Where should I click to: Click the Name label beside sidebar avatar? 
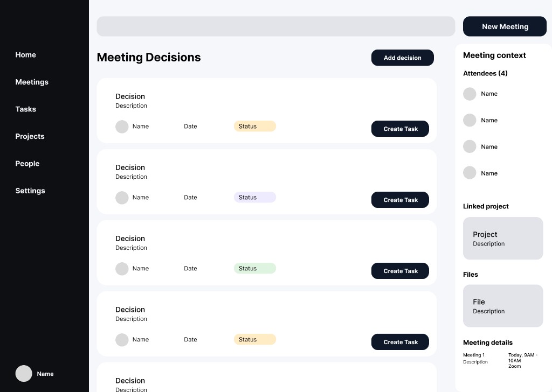[x=45, y=374]
